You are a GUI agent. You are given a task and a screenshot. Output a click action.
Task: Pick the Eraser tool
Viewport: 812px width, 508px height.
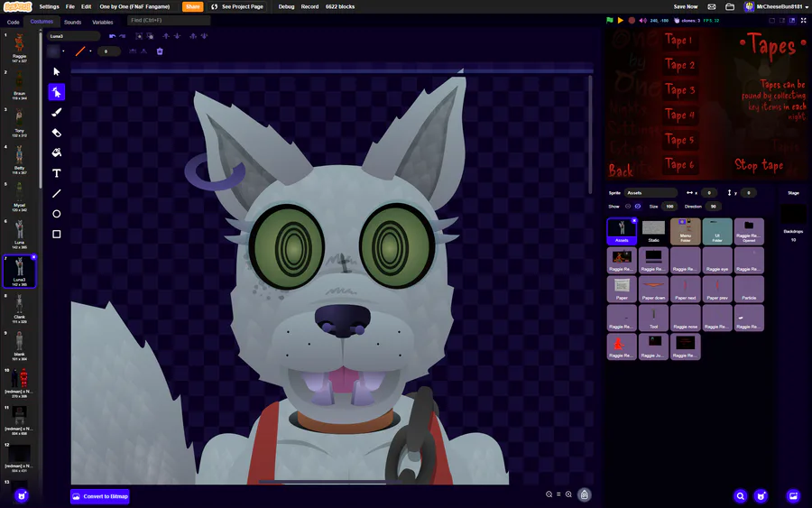click(x=57, y=133)
